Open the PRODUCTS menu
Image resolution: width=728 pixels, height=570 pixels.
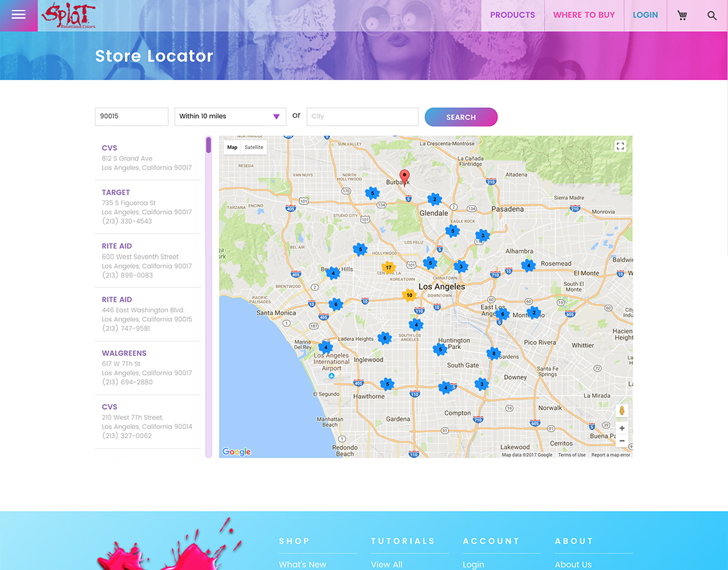(x=512, y=15)
